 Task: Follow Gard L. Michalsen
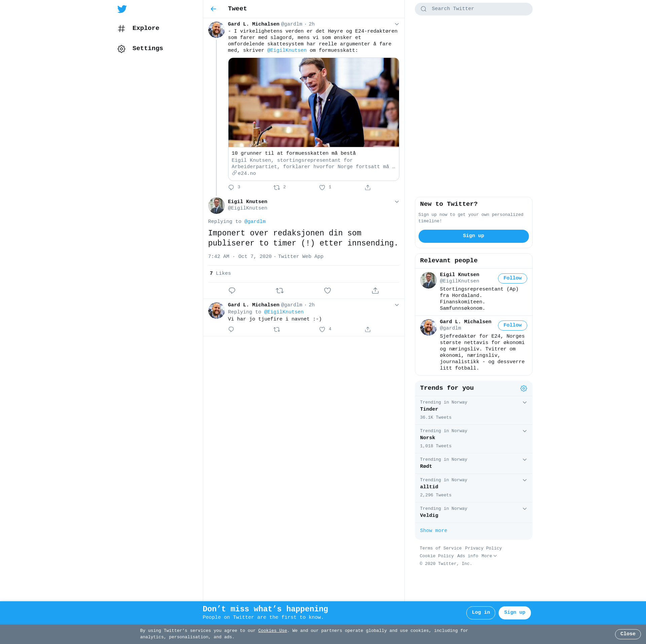(512, 326)
